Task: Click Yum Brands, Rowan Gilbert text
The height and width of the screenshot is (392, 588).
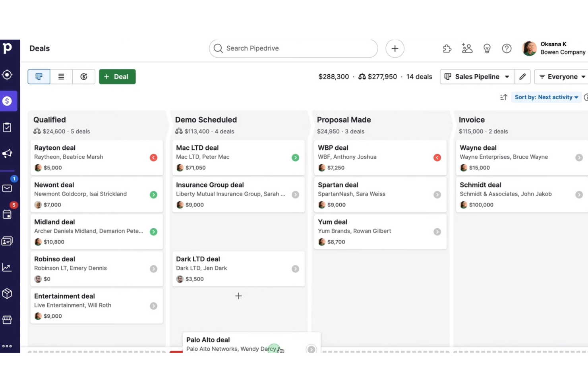Action: pyautogui.click(x=354, y=231)
